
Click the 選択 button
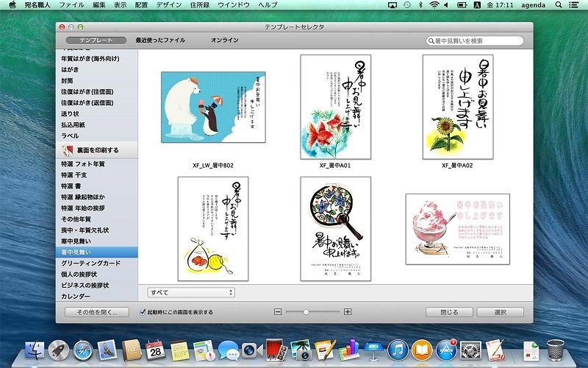point(501,312)
